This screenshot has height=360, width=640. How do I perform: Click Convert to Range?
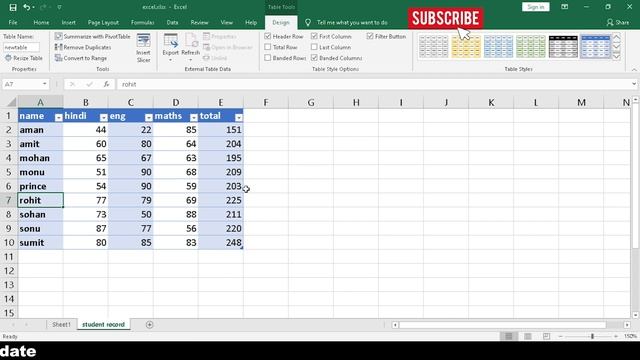(81, 58)
